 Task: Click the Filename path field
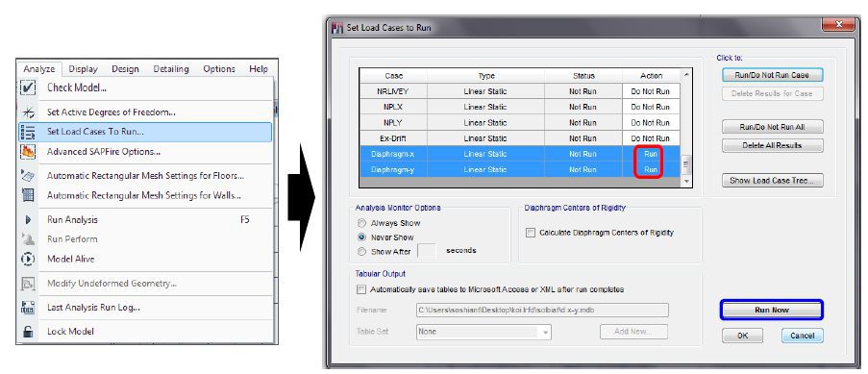(x=542, y=311)
